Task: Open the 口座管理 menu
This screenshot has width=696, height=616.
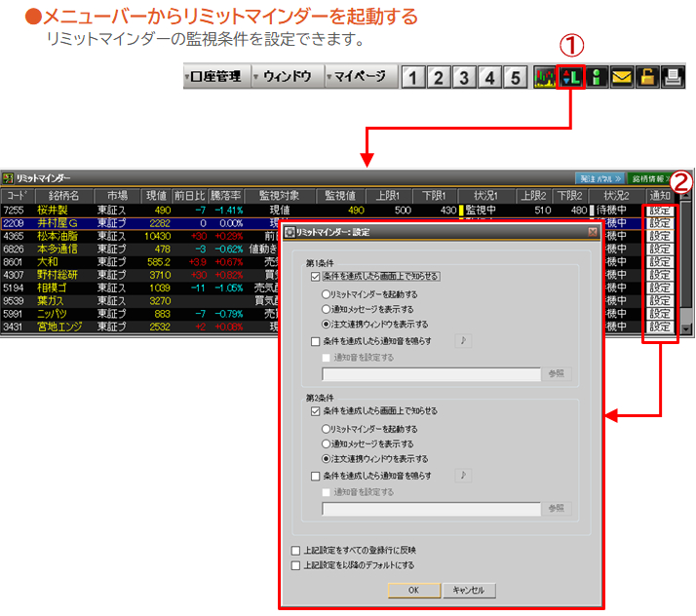Action: pos(216,76)
